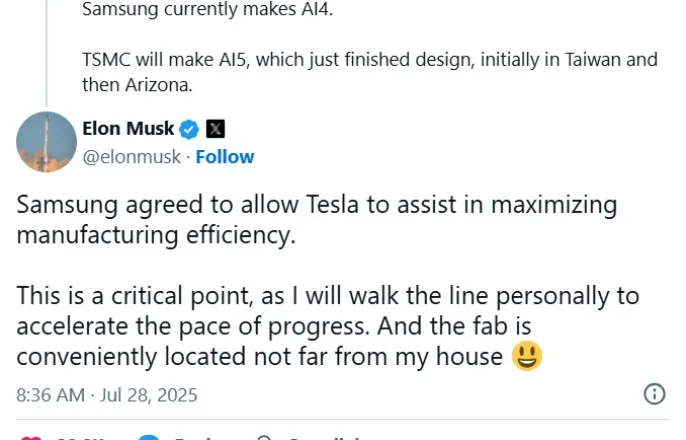
Task: Click the quoted text about TSMC making AI5
Action: pos(369,72)
